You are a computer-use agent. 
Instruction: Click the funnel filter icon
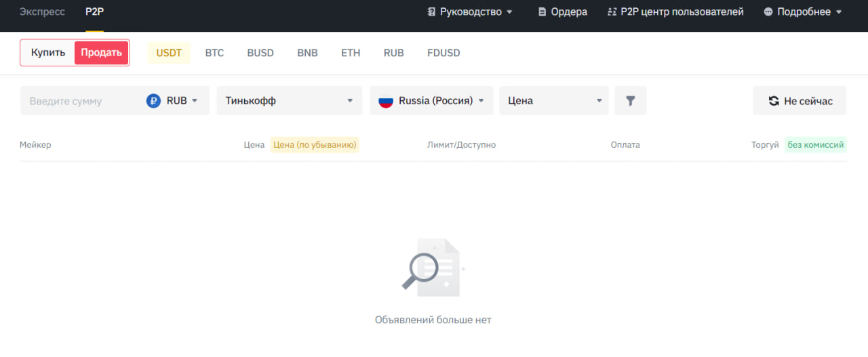tap(631, 101)
